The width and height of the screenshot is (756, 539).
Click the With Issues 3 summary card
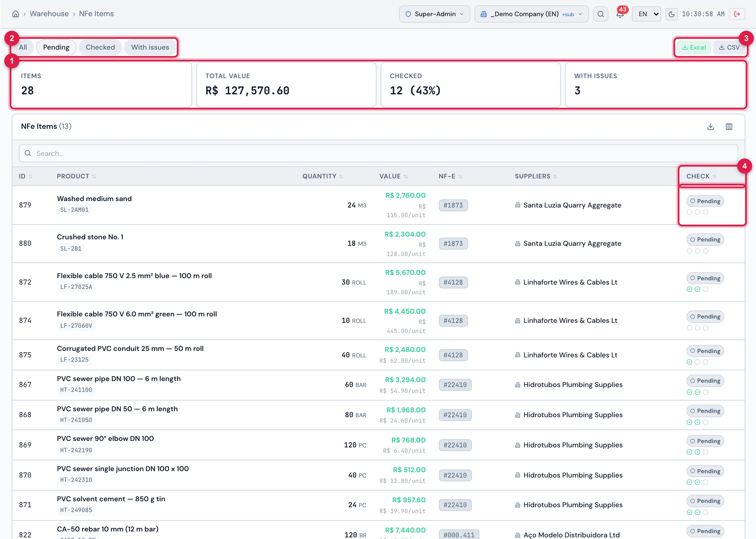(655, 85)
